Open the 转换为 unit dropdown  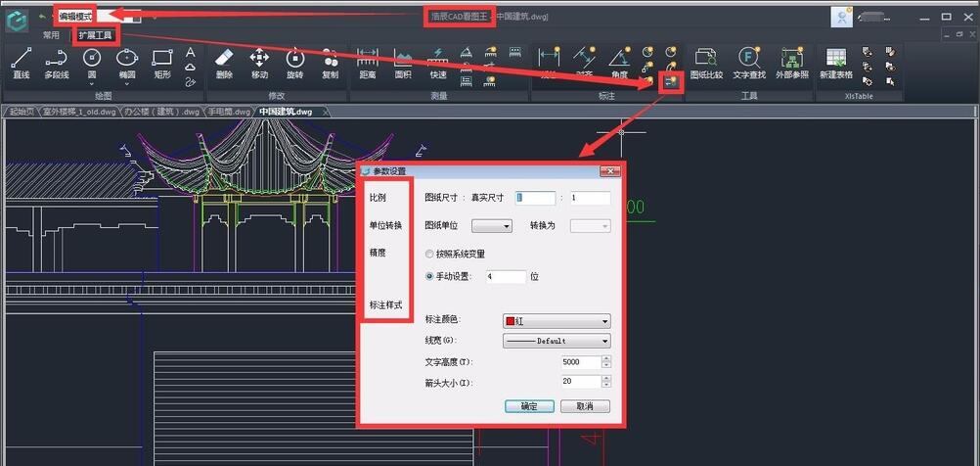[590, 226]
